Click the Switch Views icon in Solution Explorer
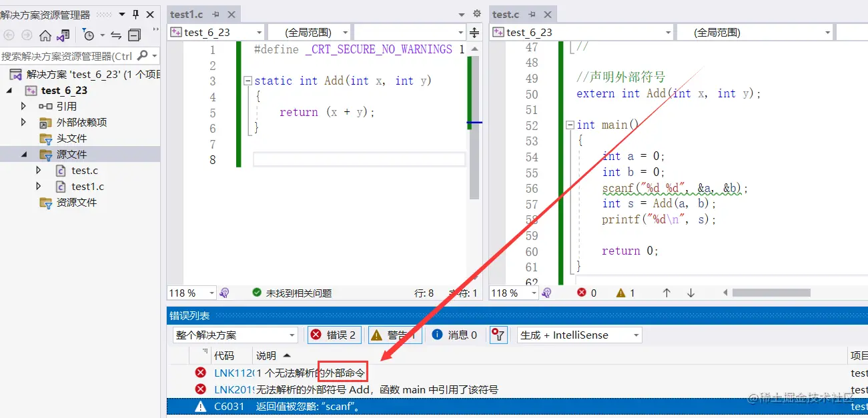Screen dimensions: 868x418 point(61,36)
